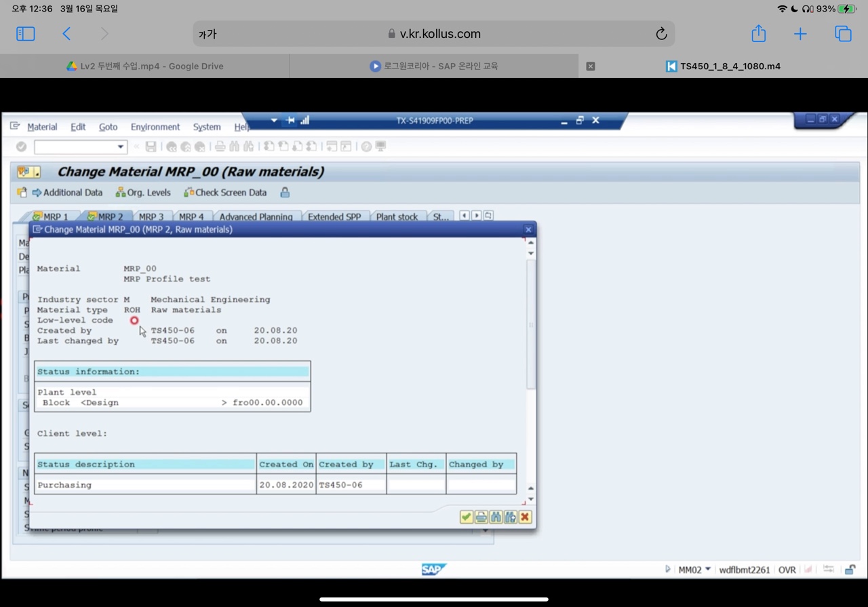
Task: Switch to the Advanced Planning tab
Action: [x=256, y=216]
